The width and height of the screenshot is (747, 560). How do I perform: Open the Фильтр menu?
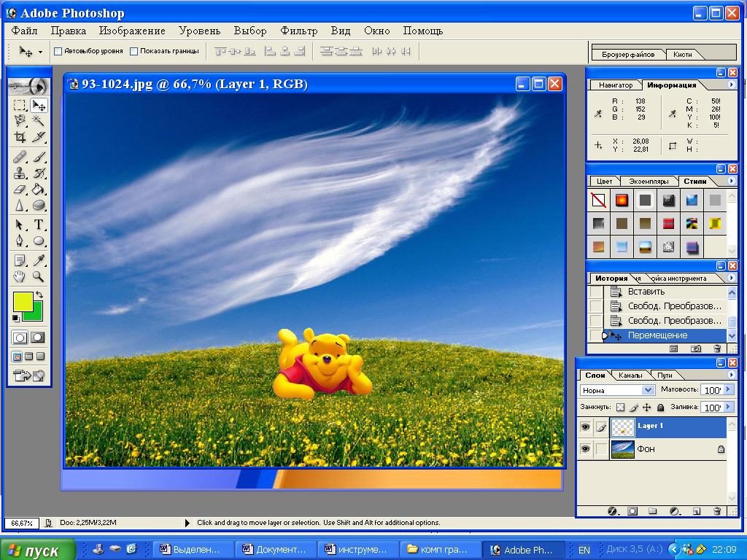[x=298, y=31]
